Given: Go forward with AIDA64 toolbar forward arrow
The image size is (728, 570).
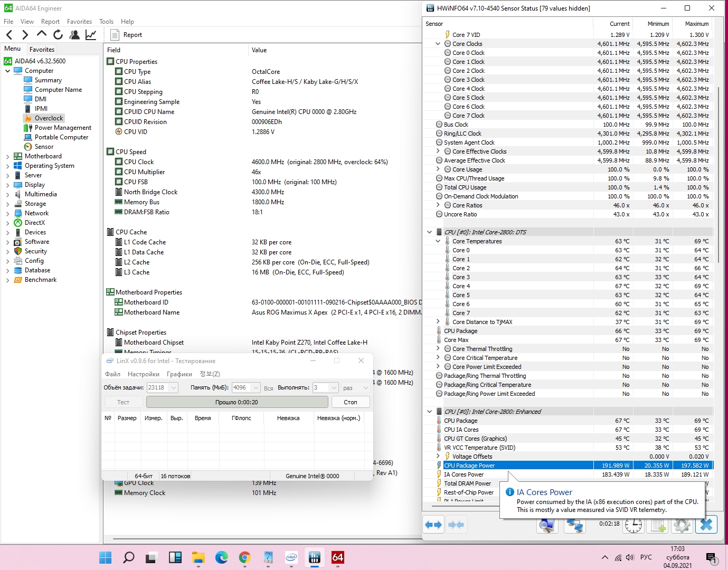Looking at the screenshot, I should [x=25, y=35].
